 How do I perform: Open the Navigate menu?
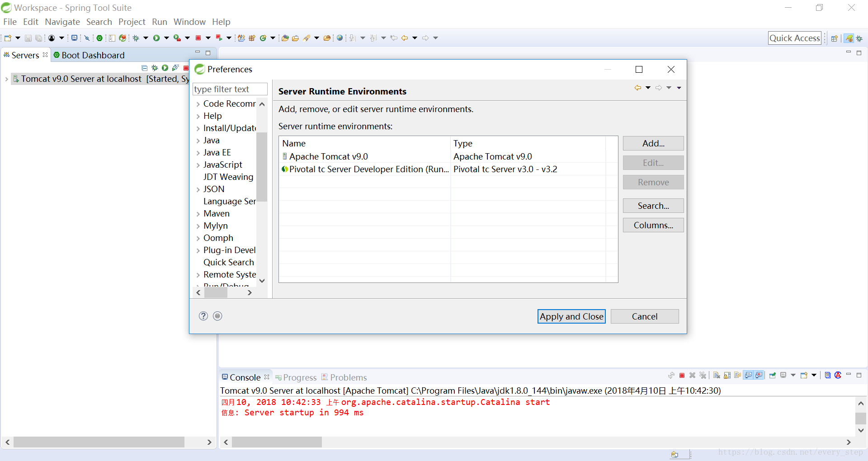pos(62,22)
